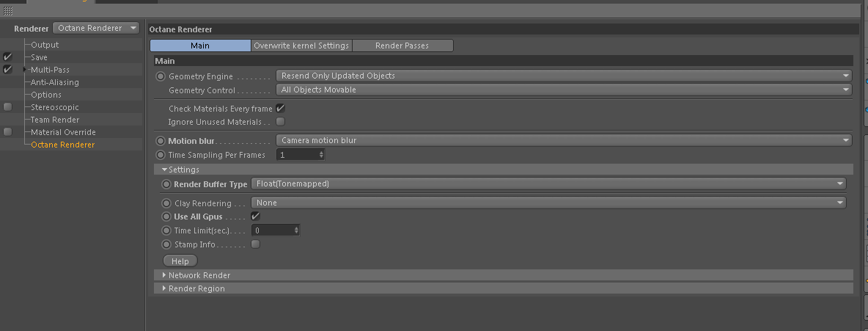The image size is (868, 331).
Task: Select Output in the render settings list
Action: 44,45
